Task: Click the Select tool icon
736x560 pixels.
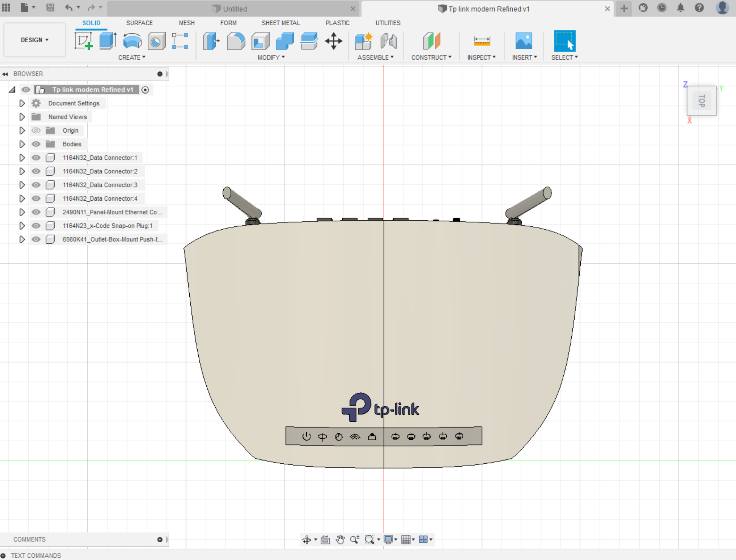Action: point(564,41)
